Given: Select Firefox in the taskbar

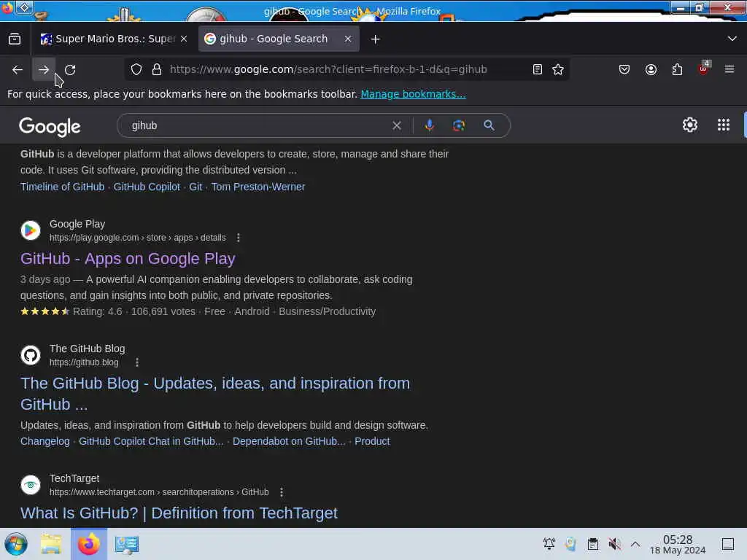Looking at the screenshot, I should (x=88, y=544).
